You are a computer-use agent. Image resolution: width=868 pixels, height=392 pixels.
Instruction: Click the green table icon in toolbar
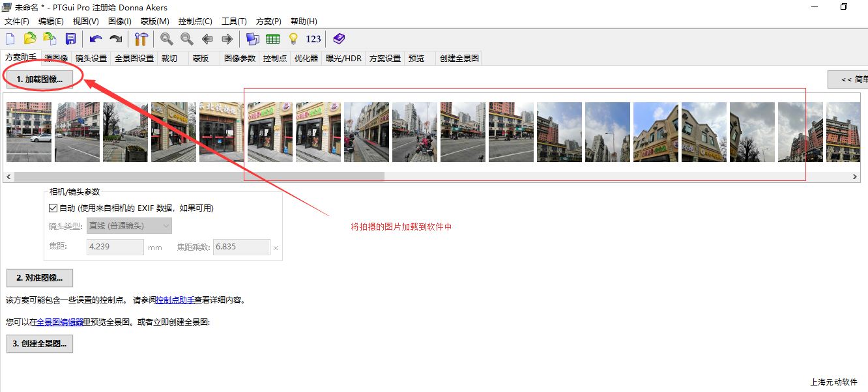[273, 39]
